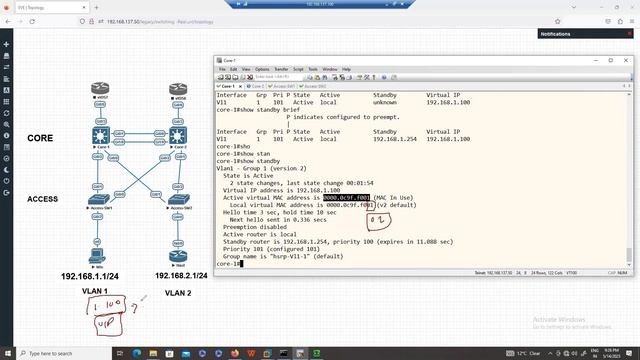This screenshot has height=360, width=640.
Task: Open View menu in terminal window
Action: tap(246, 69)
